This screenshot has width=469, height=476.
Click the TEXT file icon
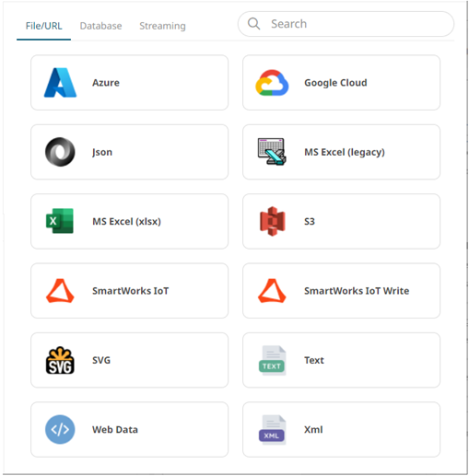[272, 360]
